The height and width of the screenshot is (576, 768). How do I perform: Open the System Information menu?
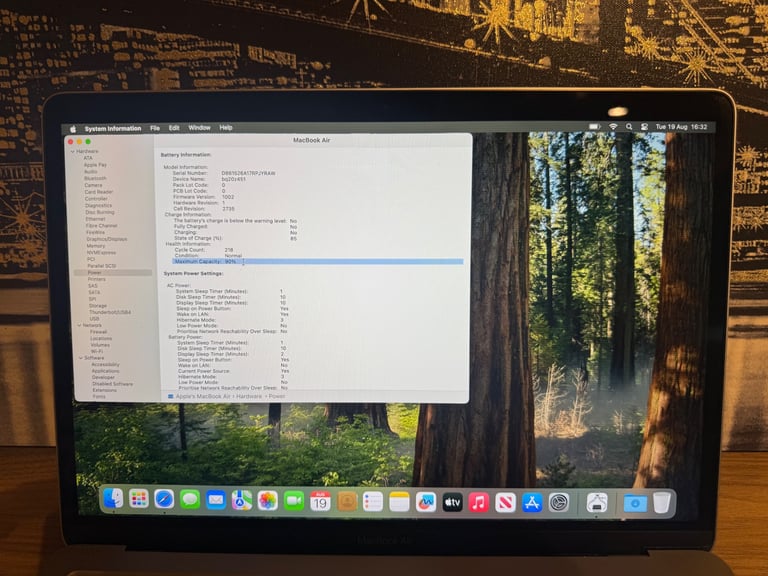click(x=113, y=128)
